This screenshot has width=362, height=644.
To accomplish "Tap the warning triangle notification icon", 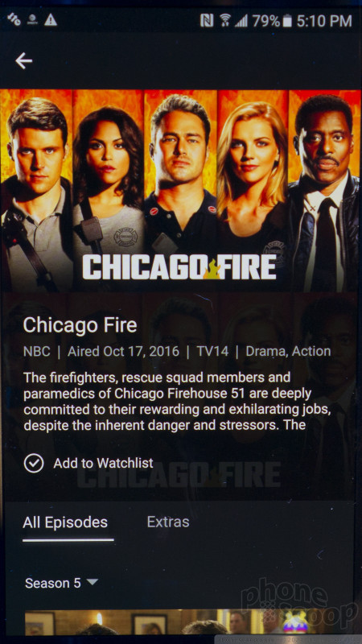I will tap(51, 19).
